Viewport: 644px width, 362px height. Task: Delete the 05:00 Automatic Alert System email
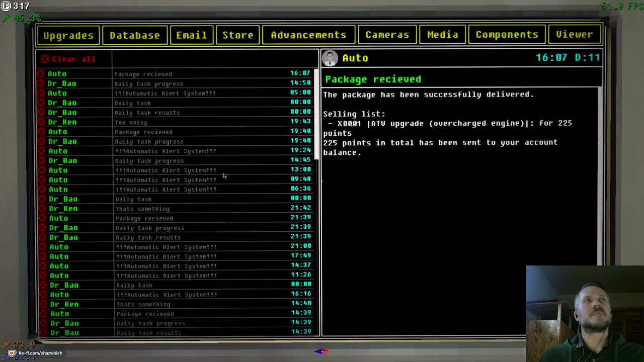[41, 93]
